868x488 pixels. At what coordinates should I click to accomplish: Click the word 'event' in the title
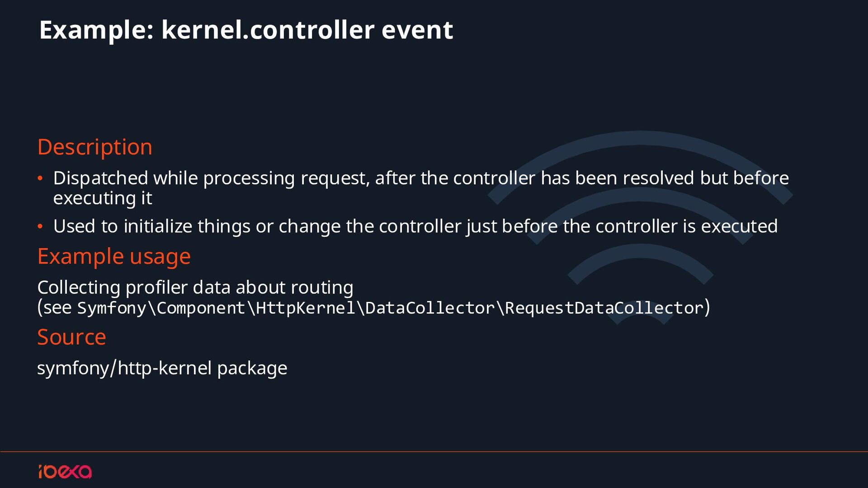point(417,30)
